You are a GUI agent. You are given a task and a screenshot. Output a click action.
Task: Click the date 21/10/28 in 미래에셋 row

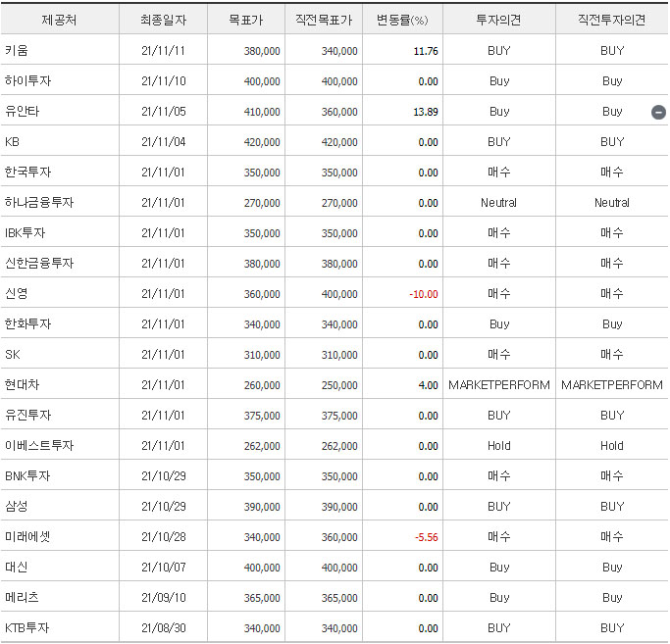(x=164, y=537)
